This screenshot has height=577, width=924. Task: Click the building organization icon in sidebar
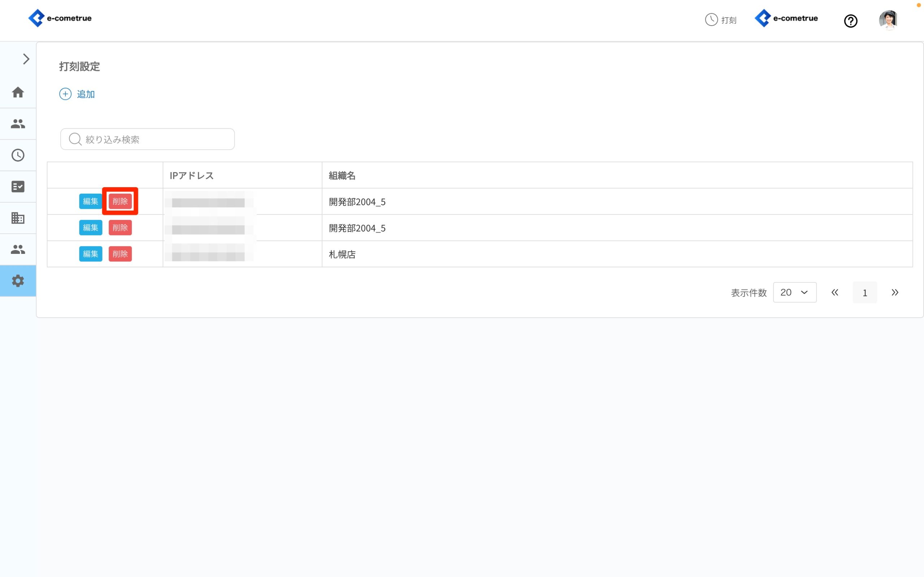18,218
